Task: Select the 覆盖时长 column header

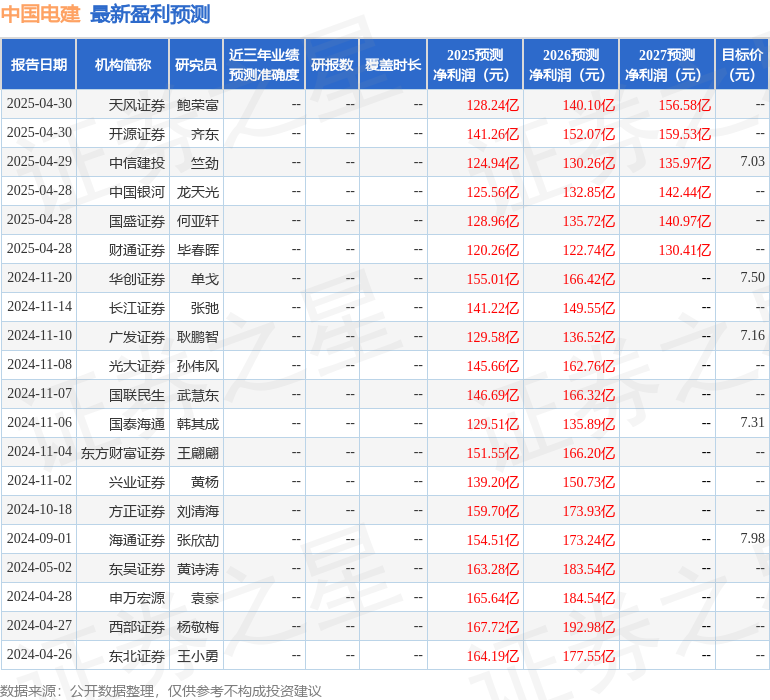Action: [x=393, y=64]
